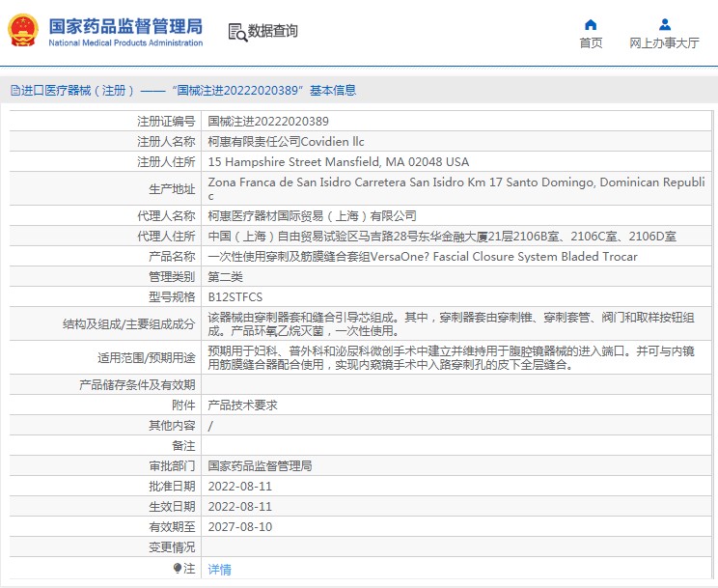This screenshot has width=718, height=588.
Task: Click the 15 Hampshire Street address cell
Action: [x=338, y=162]
